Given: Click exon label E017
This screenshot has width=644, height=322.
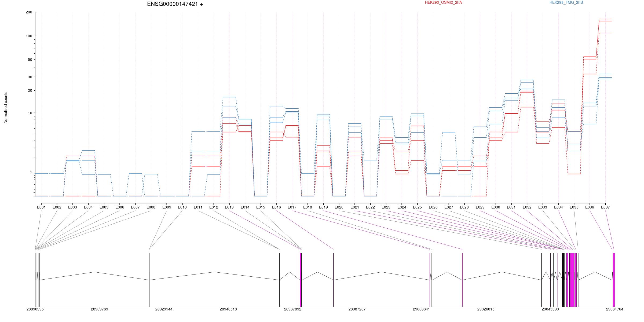Looking at the screenshot, I should coord(292,207).
